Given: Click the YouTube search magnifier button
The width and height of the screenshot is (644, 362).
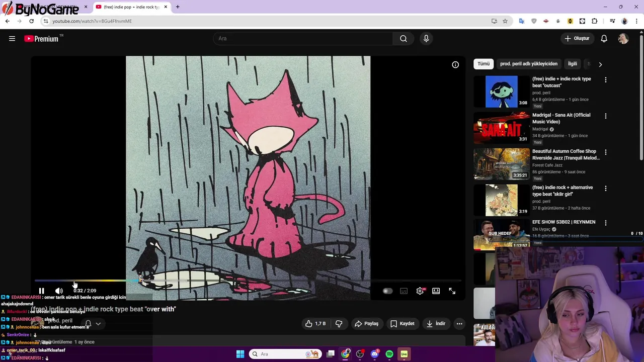Looking at the screenshot, I should [404, 39].
